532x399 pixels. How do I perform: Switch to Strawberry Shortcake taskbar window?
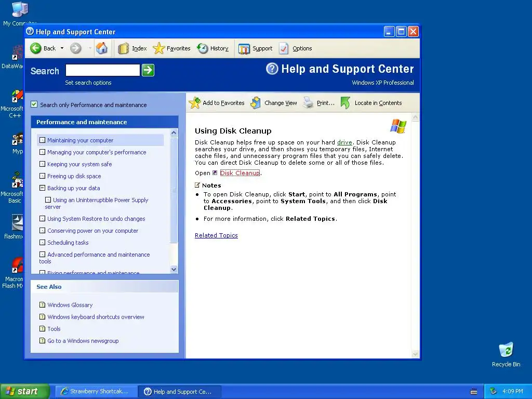(96, 391)
